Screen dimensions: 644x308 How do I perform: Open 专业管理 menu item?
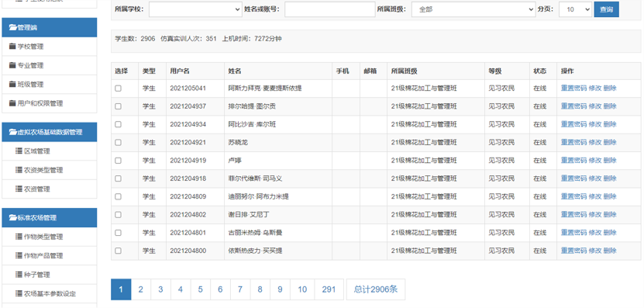[x=50, y=65]
